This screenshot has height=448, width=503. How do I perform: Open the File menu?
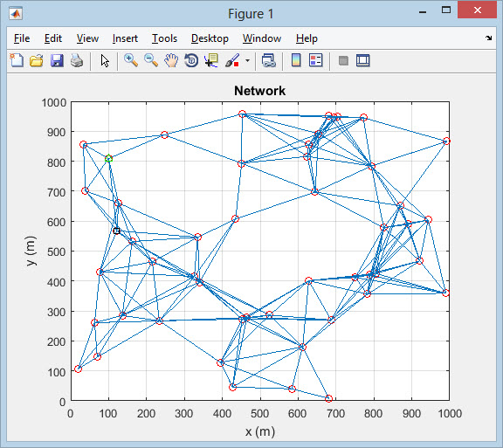pos(22,38)
